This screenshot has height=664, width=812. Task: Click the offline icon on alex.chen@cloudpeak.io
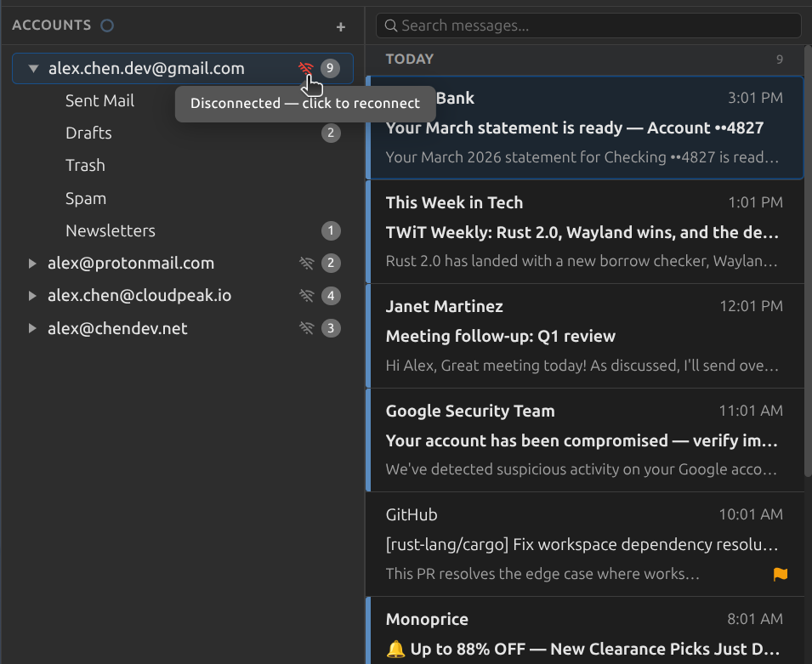307,296
